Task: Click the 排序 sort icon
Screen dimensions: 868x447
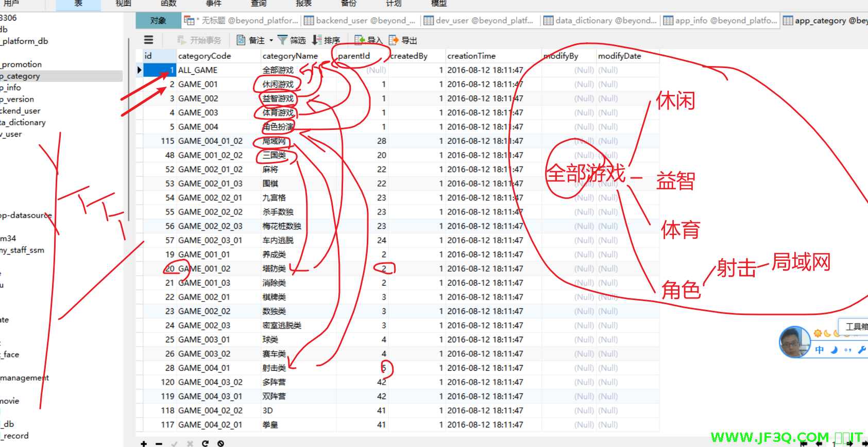Action: coord(317,40)
